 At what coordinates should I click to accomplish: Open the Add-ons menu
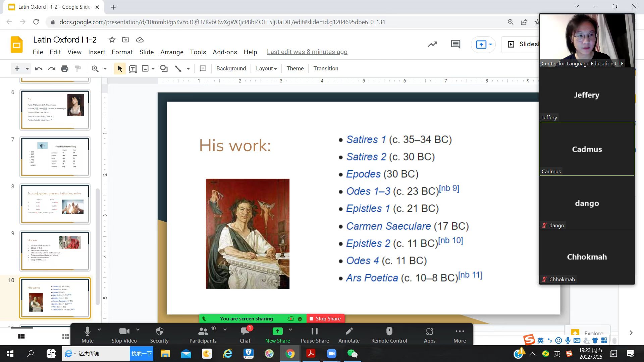pyautogui.click(x=225, y=52)
